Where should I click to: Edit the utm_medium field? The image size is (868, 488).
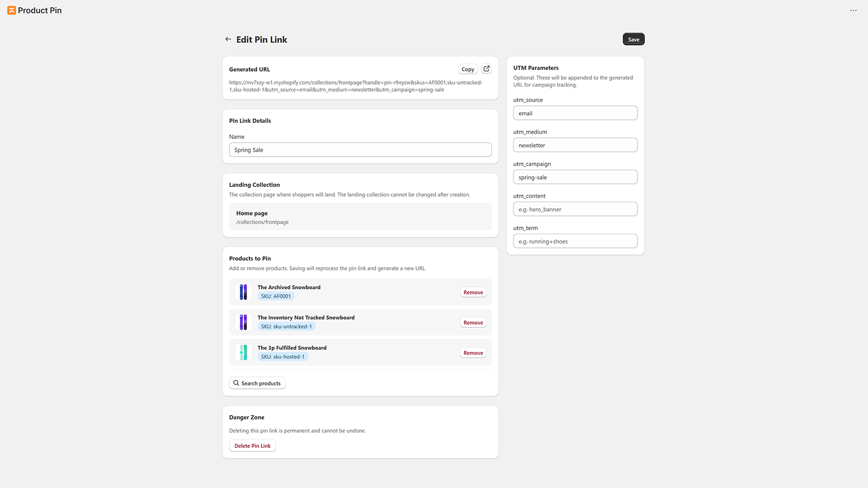pos(575,145)
